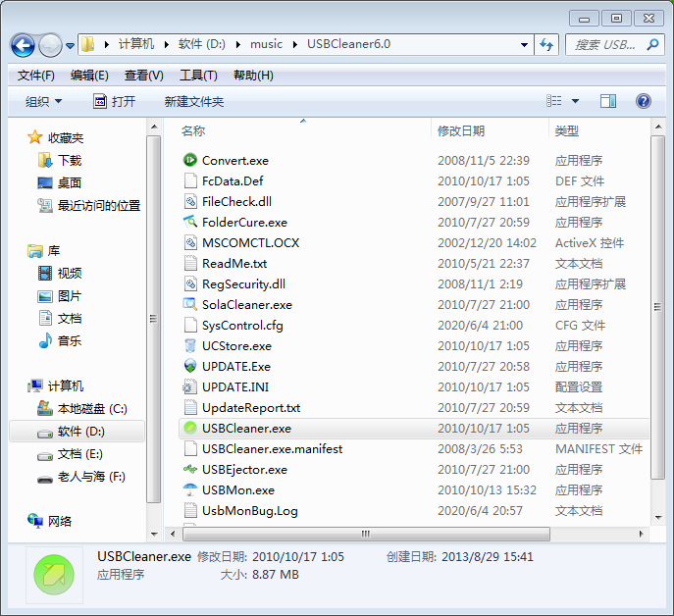Screen dimensions: 674x616
Task: Click the back navigation arrow
Action: pyautogui.click(x=23, y=45)
